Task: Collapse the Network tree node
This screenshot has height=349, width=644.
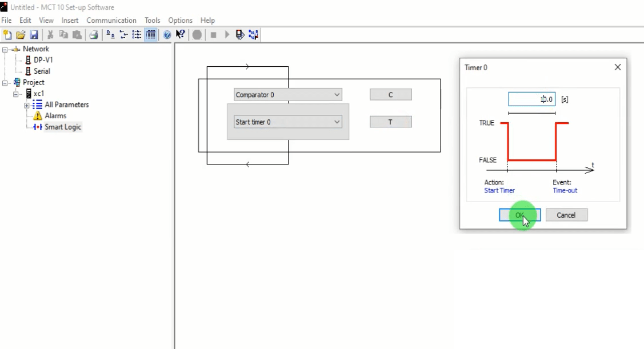Action: pos(5,49)
